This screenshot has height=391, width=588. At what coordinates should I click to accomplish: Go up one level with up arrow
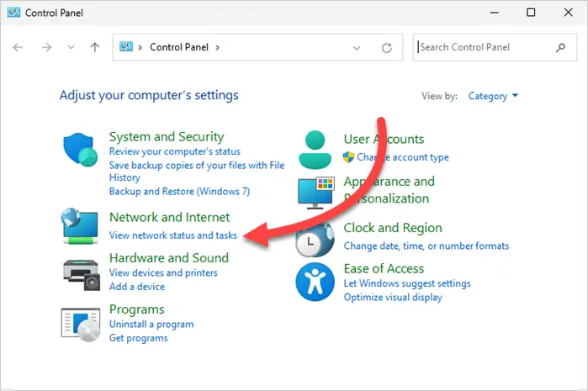(95, 47)
